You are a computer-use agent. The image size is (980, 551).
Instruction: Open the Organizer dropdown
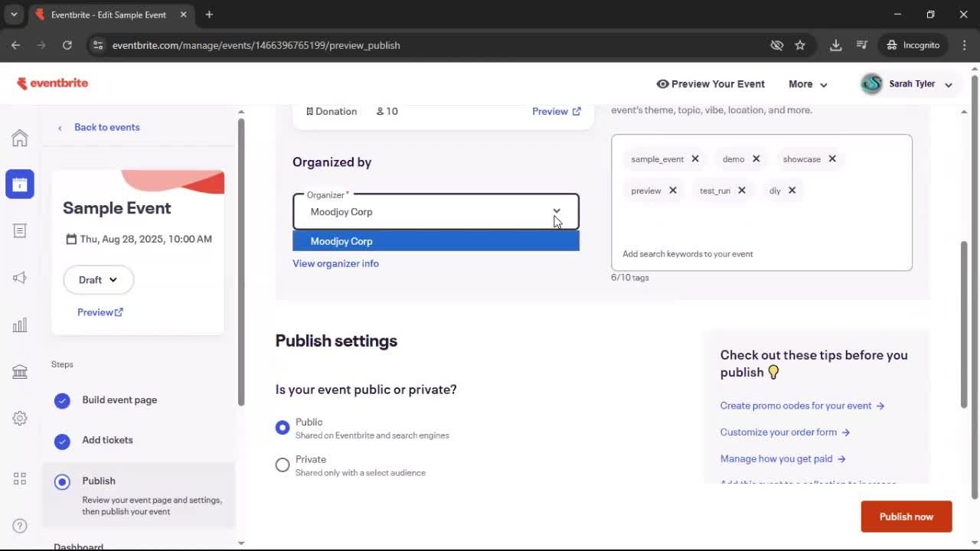(x=436, y=212)
